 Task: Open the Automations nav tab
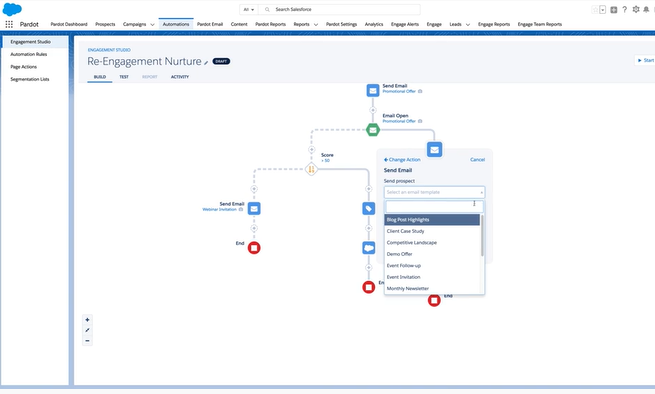[176, 24]
